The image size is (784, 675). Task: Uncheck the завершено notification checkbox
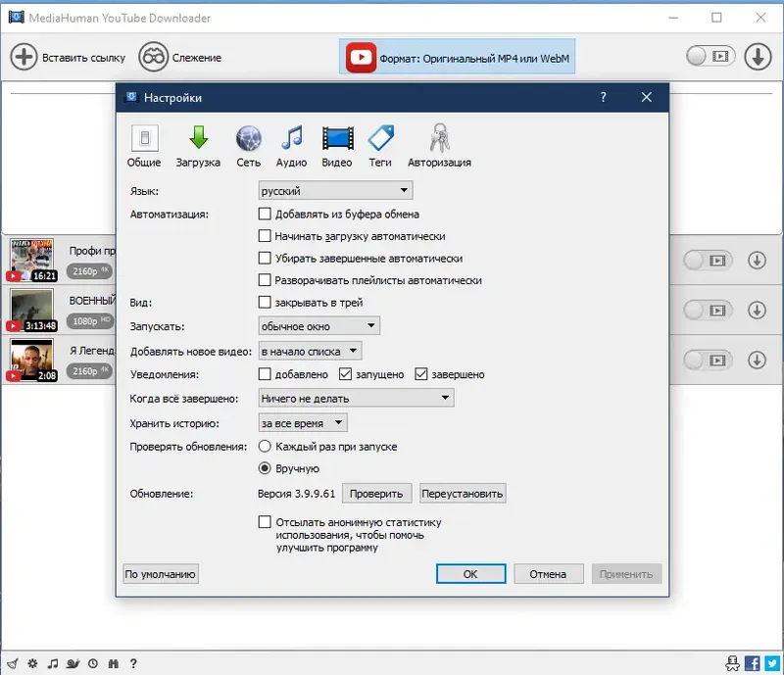(x=421, y=374)
